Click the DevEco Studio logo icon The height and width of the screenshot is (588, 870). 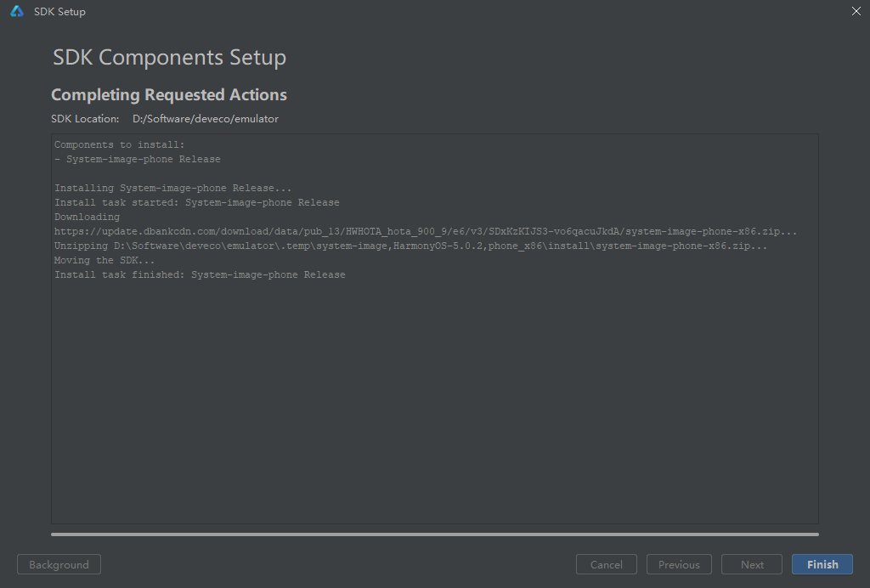pyautogui.click(x=17, y=11)
